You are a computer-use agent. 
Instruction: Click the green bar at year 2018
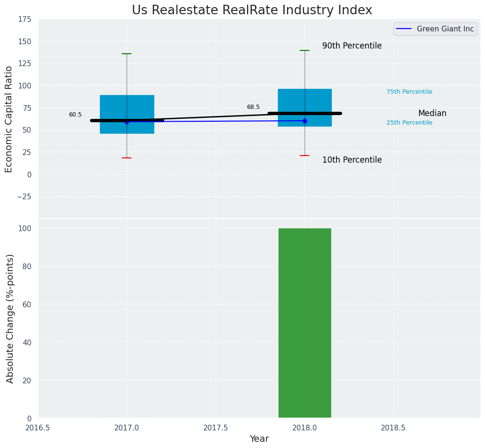[305, 323]
